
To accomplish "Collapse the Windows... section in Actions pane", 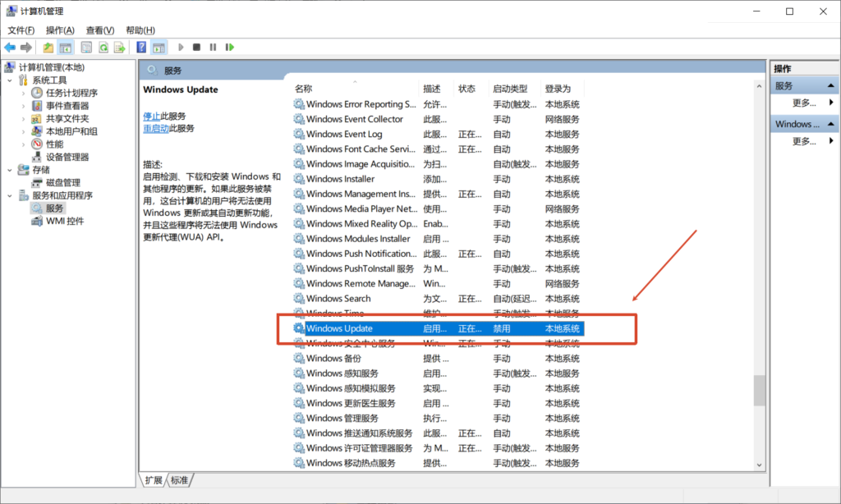I will tap(831, 124).
